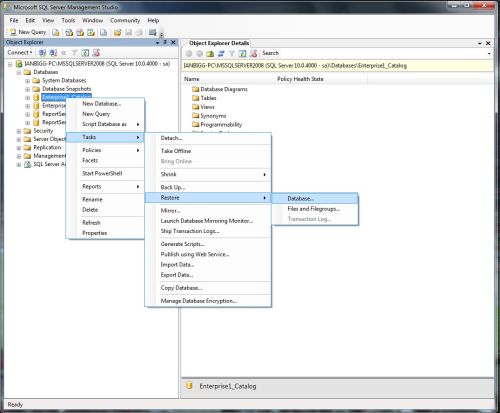Toggle auto-hide pin on Object Explorer panel
500x413 pixels.
[165, 42]
